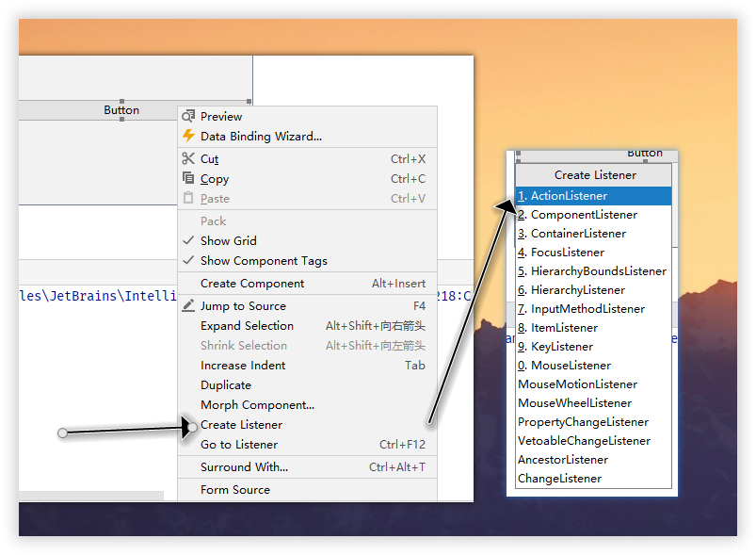Click the Paste clipboard icon

pyautogui.click(x=189, y=198)
